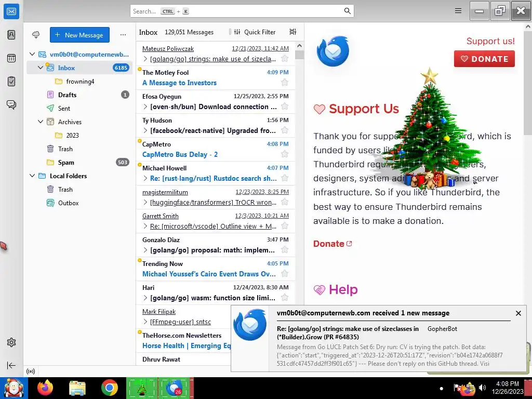Viewport: 532px width, 399px height.
Task: Click the Christmas tree taskbar item
Action: (x=142, y=388)
